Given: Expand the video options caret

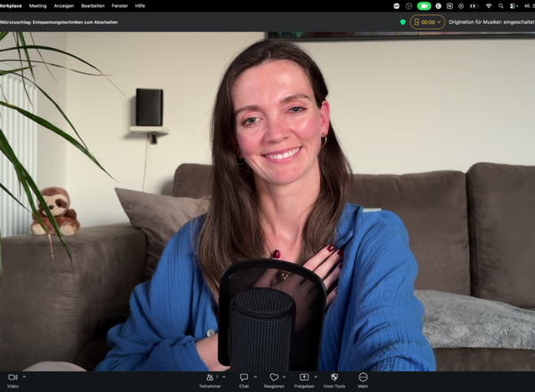Looking at the screenshot, I should tap(24, 377).
